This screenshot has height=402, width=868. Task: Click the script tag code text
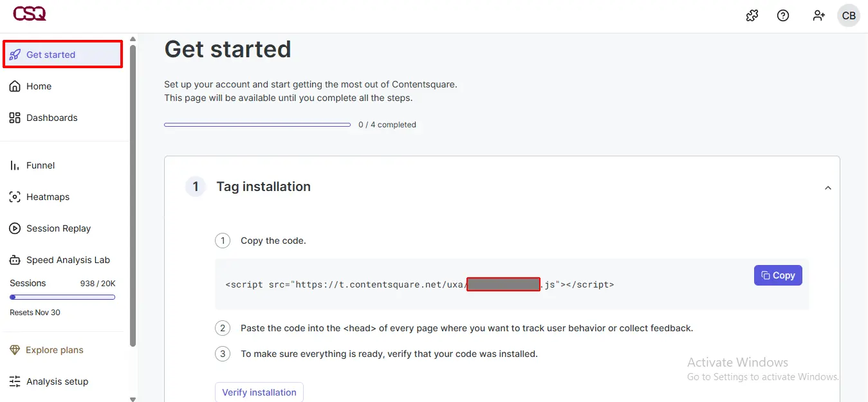point(420,284)
